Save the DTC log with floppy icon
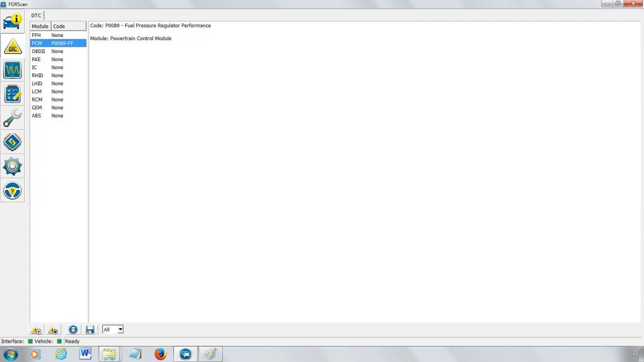This screenshot has width=644, height=362. [x=90, y=330]
